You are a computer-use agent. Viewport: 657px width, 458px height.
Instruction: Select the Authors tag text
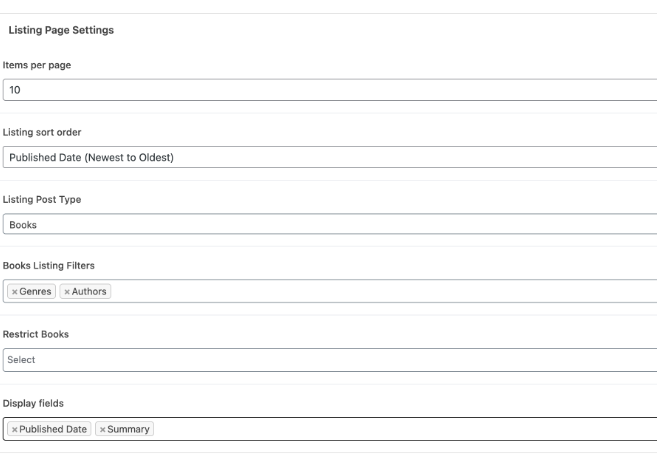[x=89, y=291]
